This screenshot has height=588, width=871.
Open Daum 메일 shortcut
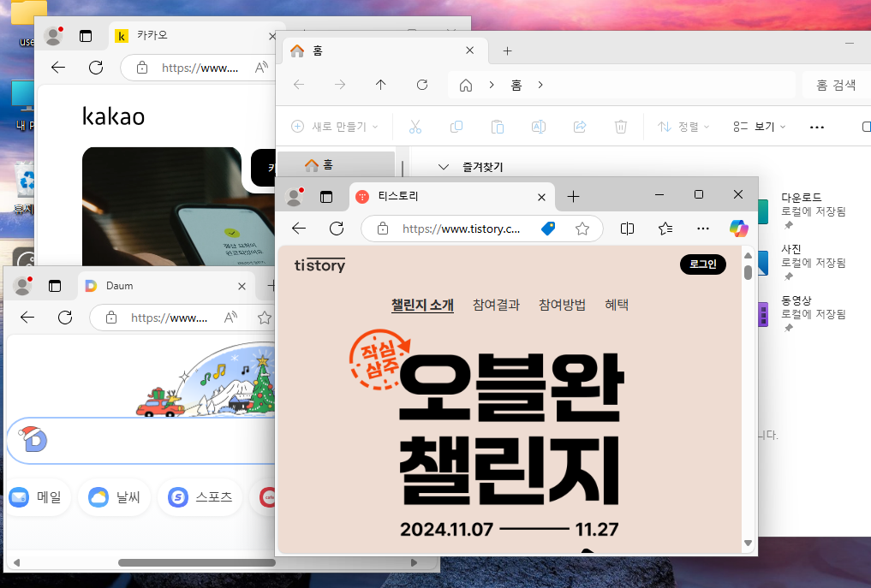click(38, 497)
